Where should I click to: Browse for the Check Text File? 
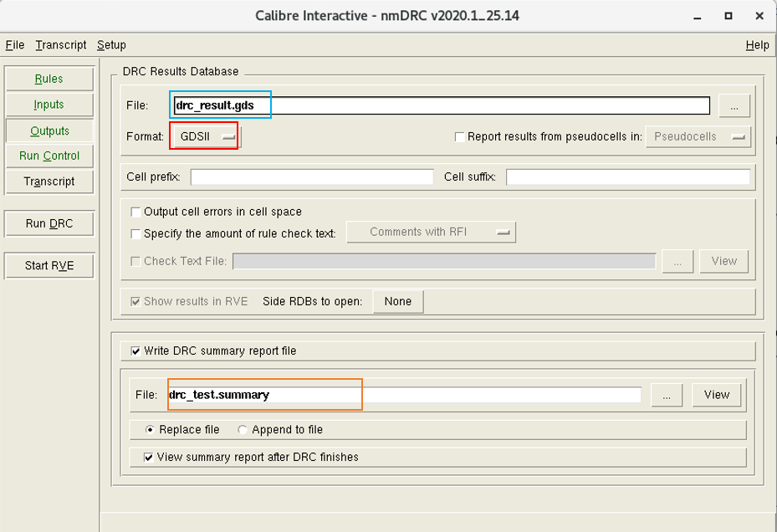(x=677, y=261)
